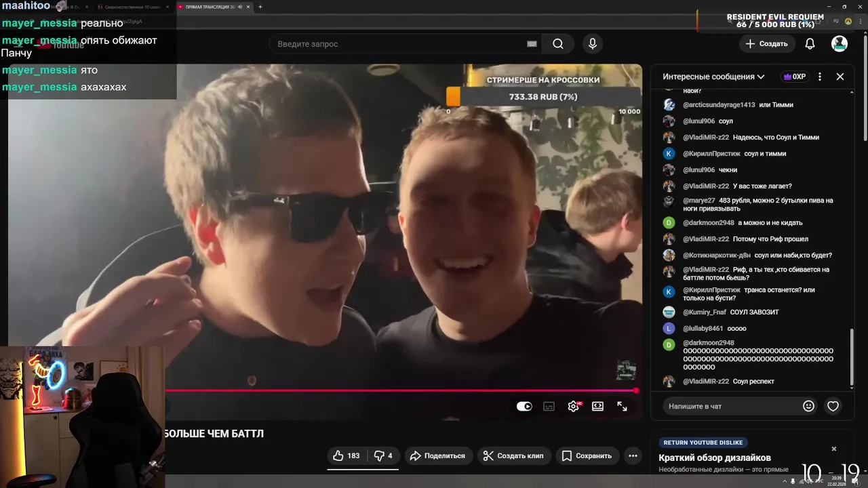Like the video with 183 likes
The height and width of the screenshot is (488, 868).
[347, 456]
